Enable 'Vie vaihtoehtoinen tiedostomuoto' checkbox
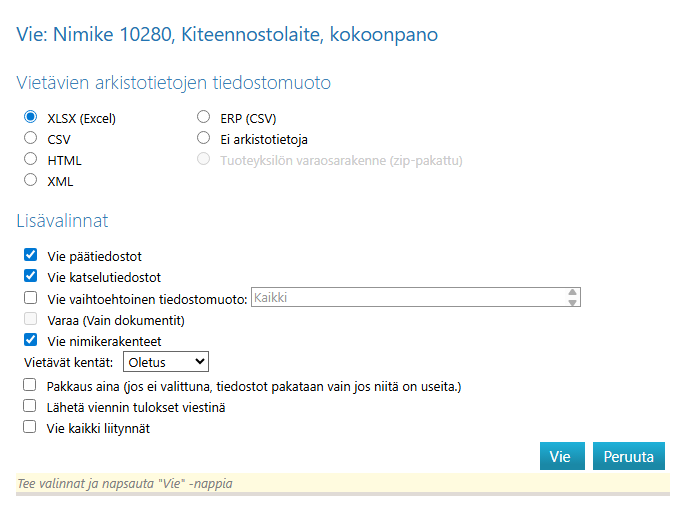The width and height of the screenshot is (681, 517). (30, 297)
